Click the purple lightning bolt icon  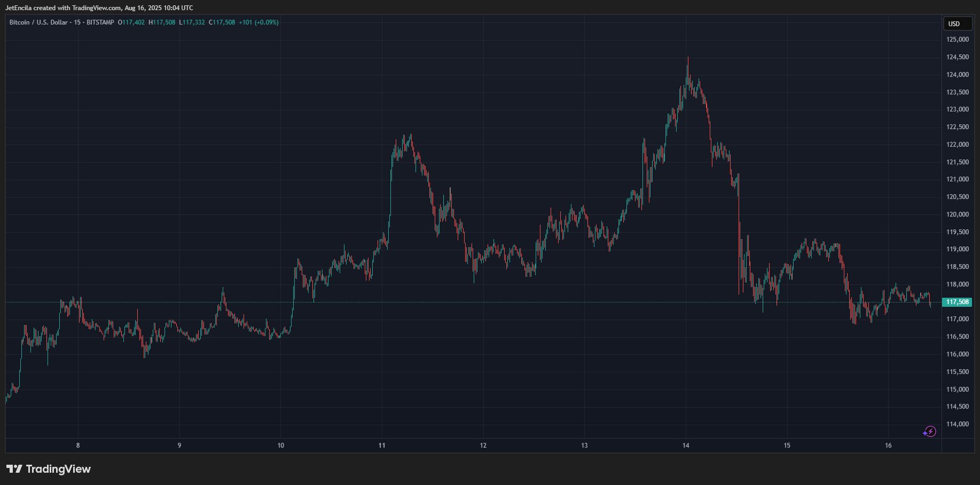930,432
